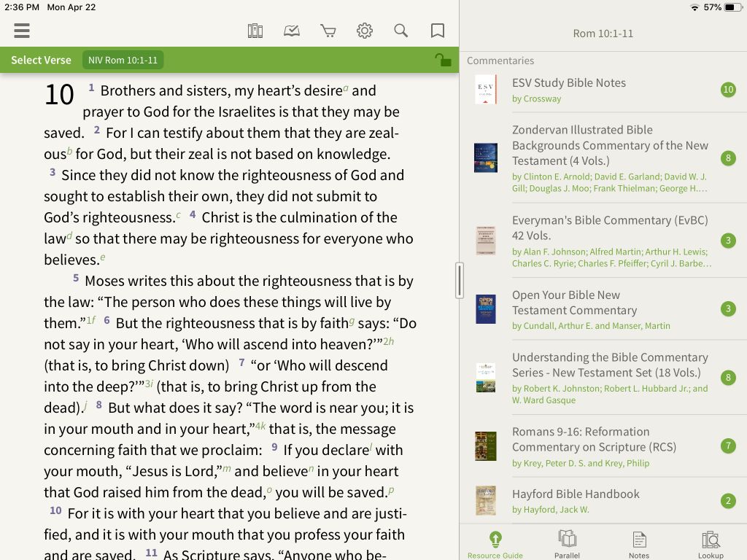Tap the Wi-Fi status icon
This screenshot has height=560, width=747.
click(694, 7)
